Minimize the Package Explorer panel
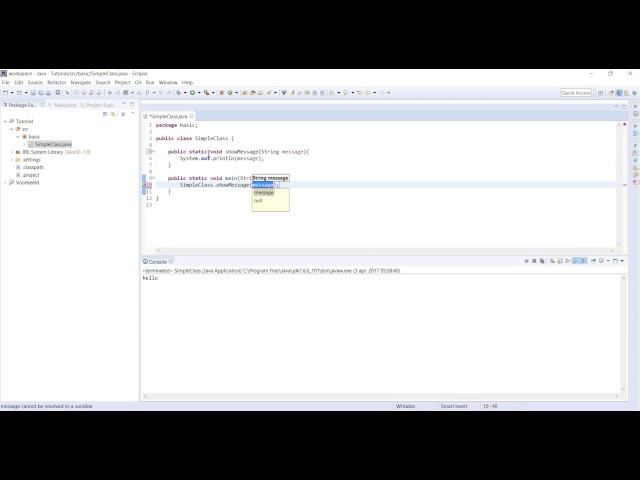Screen dimensions: 640x480 point(124,104)
